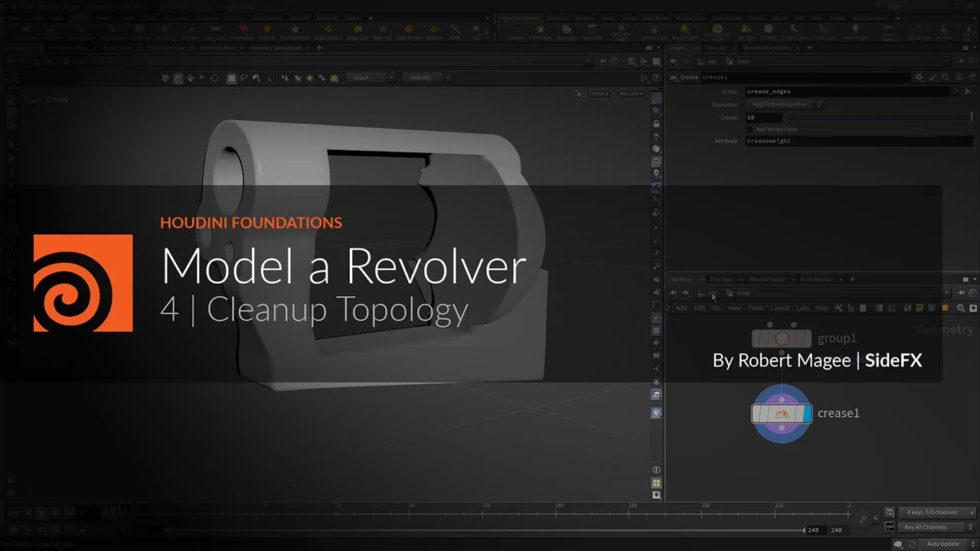Click the Attribute field creaseweight
980x551 pixels.
point(859,141)
